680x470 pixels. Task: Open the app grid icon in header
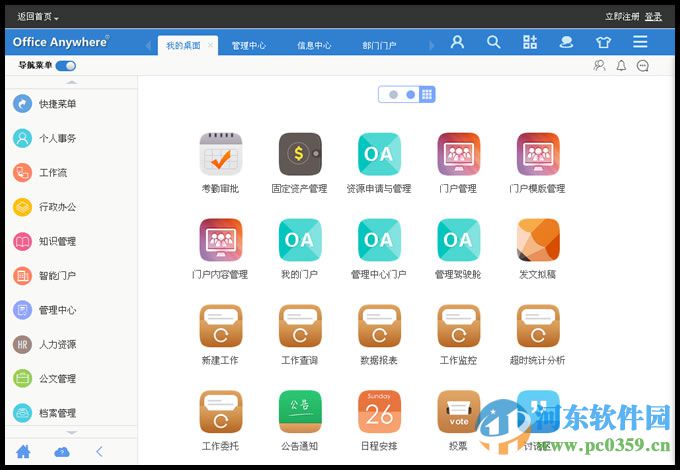click(x=530, y=42)
